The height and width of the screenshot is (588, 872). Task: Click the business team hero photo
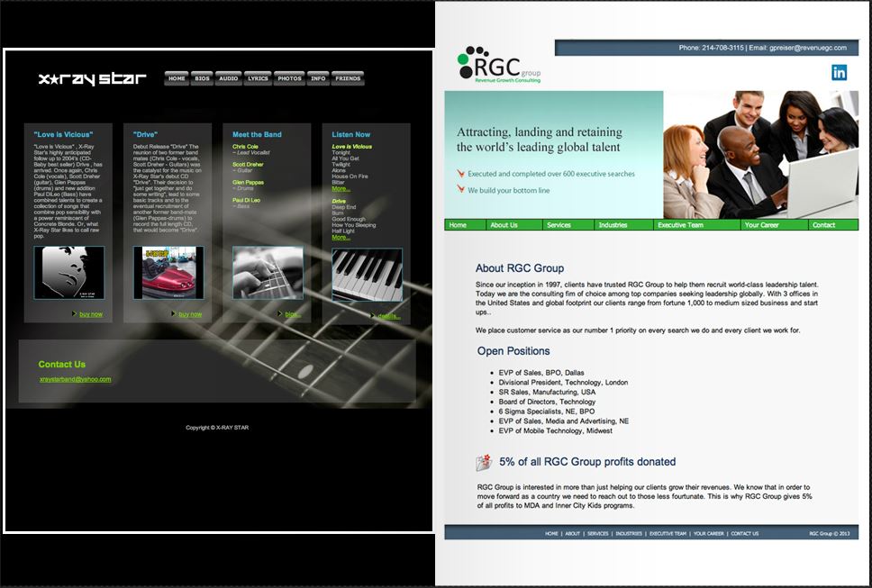[x=761, y=155]
